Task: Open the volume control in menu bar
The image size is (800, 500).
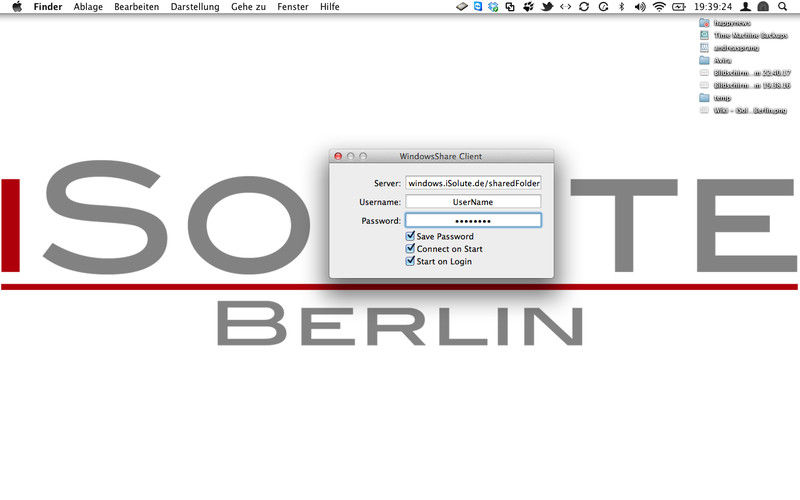Action: (x=640, y=7)
